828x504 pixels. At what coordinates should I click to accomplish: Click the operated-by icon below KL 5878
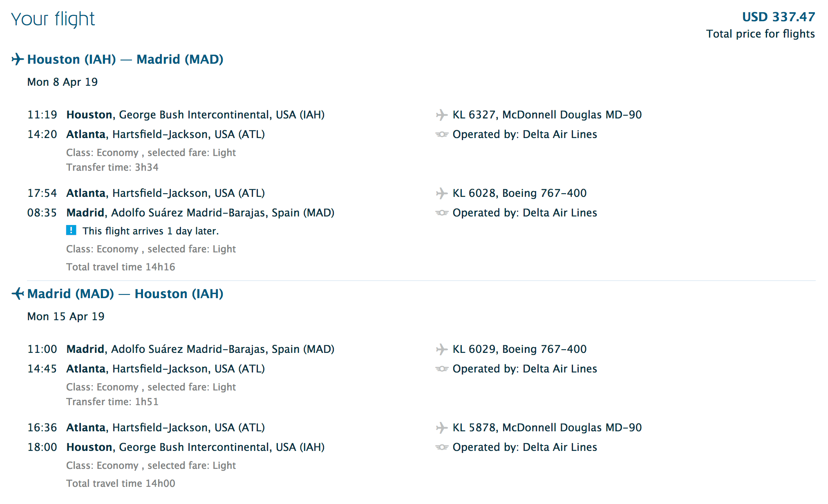[441, 447]
